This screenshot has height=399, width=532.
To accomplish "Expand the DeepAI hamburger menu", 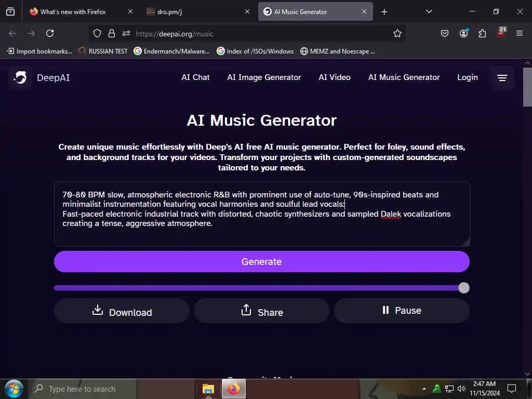I will coord(502,78).
